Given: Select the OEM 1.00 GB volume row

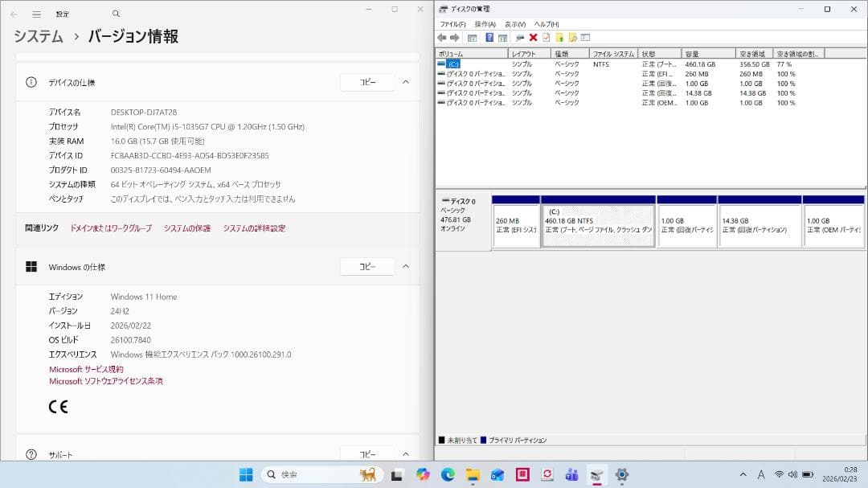Looking at the screenshot, I should (631, 102).
